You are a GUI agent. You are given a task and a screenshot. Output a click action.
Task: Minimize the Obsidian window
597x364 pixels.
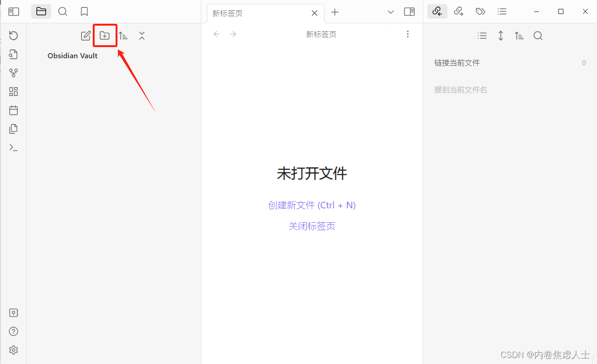point(537,12)
